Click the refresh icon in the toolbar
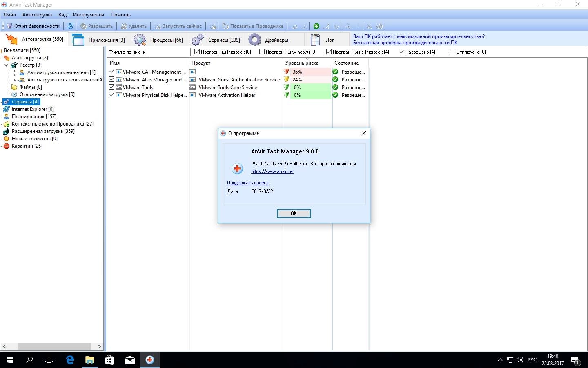The width and height of the screenshot is (588, 368). pos(71,26)
